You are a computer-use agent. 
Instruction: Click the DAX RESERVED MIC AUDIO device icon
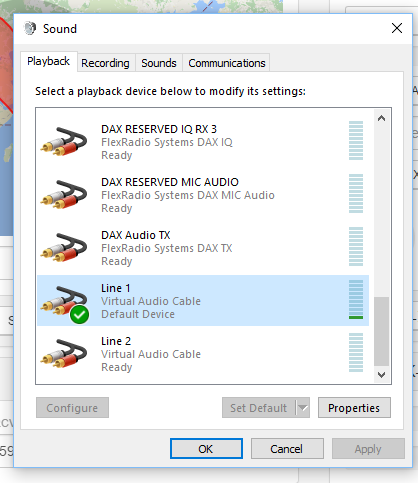[x=64, y=194]
